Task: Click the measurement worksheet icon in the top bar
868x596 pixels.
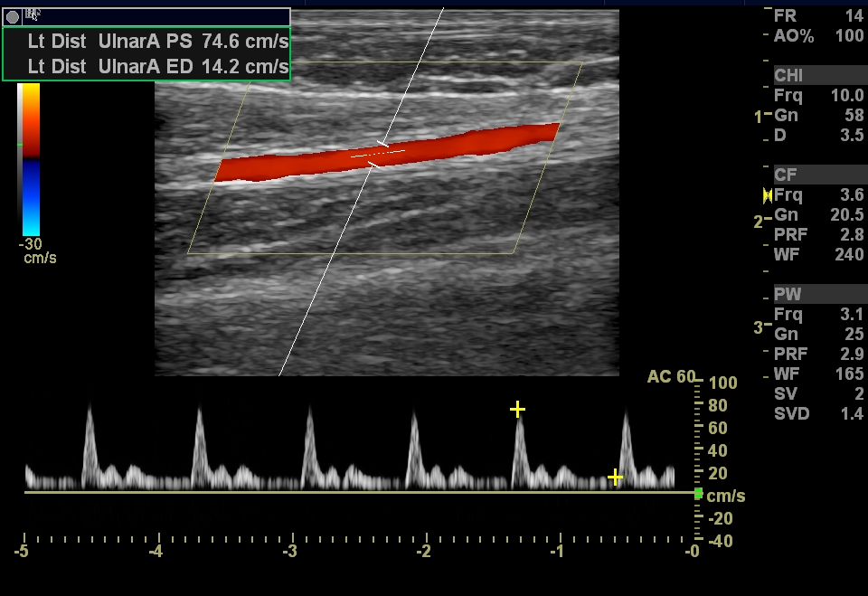Action: pyautogui.click(x=33, y=14)
